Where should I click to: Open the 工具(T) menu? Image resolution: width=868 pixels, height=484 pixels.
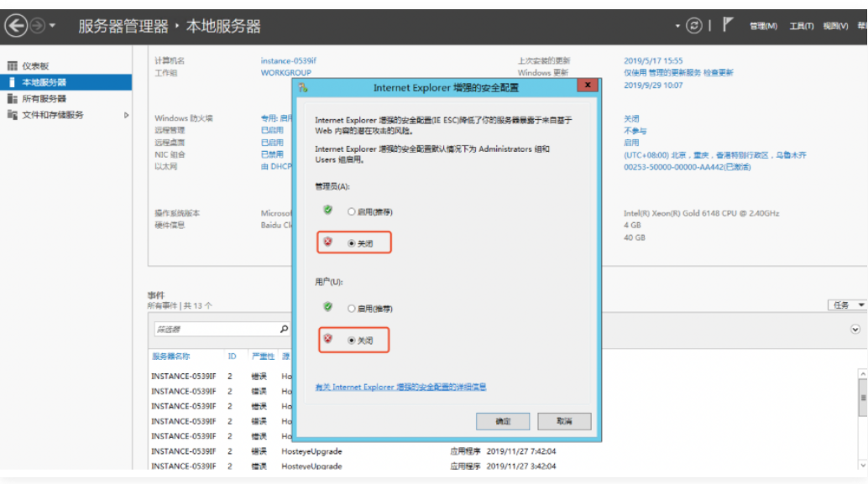(801, 26)
